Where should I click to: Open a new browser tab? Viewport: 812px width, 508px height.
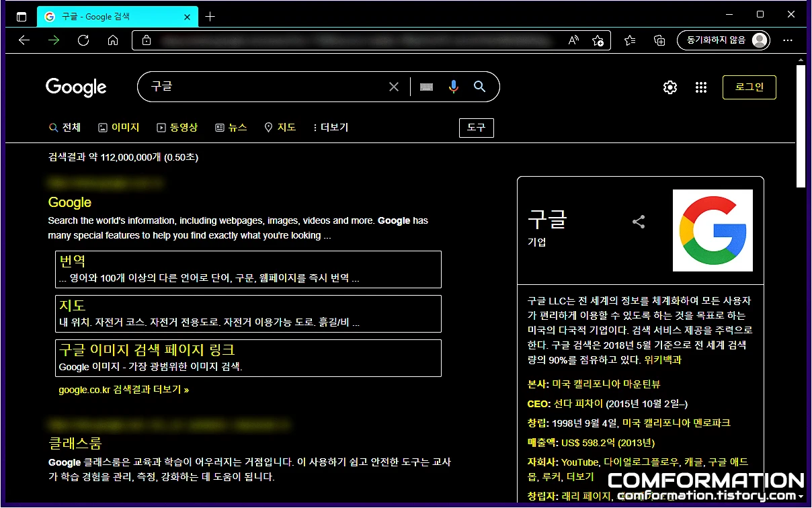point(210,16)
